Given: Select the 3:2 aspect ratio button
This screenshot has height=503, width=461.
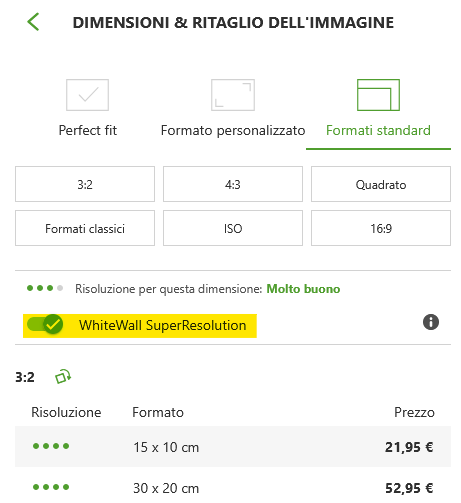Looking at the screenshot, I should [x=85, y=184].
